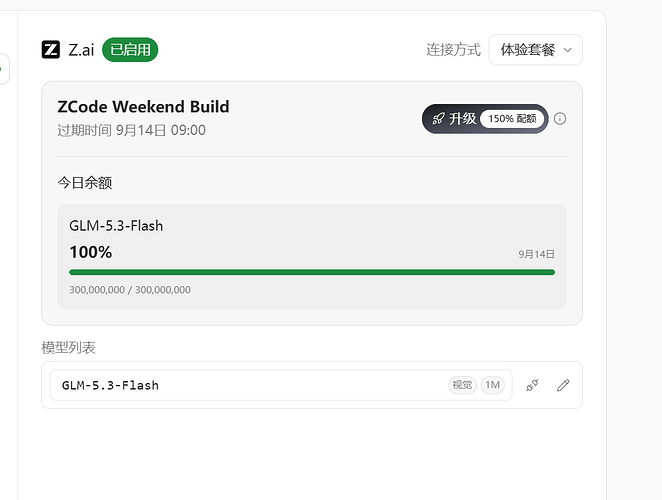Click the ZCode Weekend Build plan title
This screenshot has height=500, width=662.
(x=144, y=106)
